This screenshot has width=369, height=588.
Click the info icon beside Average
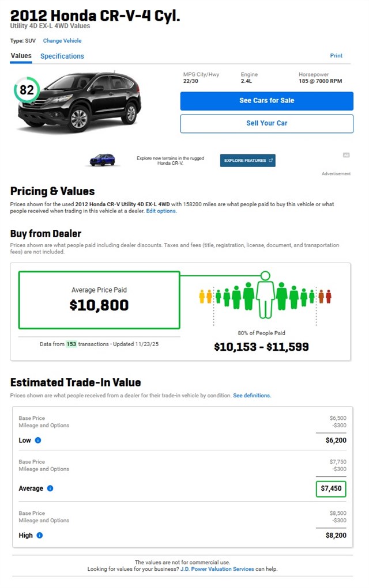click(x=50, y=488)
